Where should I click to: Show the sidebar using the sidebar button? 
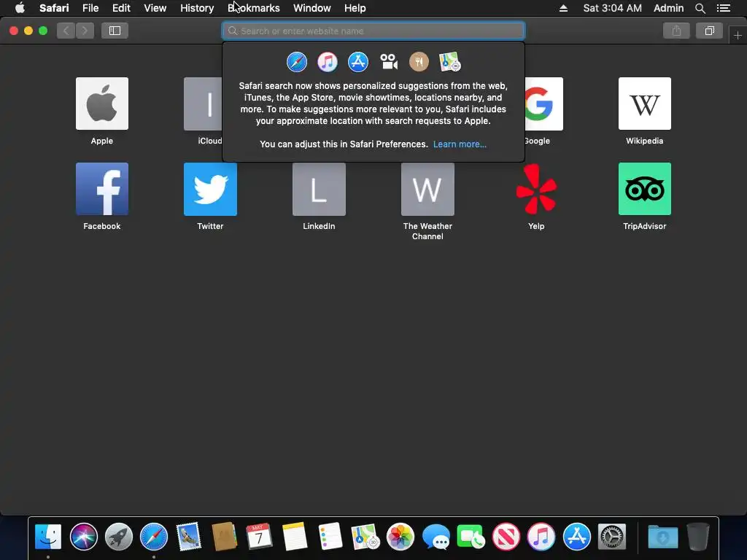click(x=115, y=31)
